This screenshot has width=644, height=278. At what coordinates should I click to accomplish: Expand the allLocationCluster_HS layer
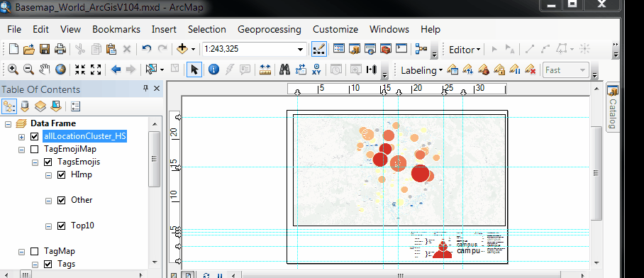(21, 137)
